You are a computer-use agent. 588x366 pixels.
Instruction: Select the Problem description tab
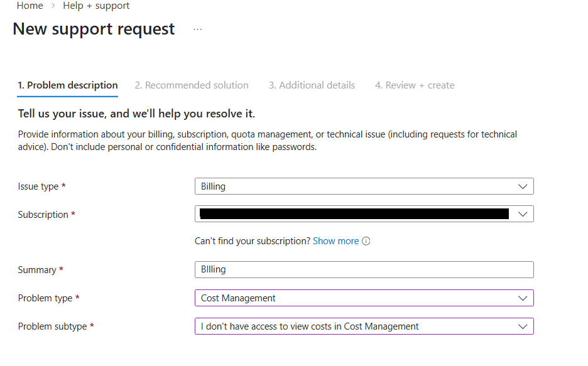tap(67, 85)
